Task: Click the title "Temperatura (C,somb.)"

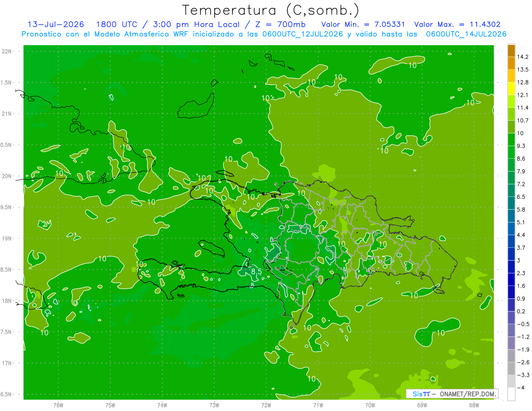Action: 271,10
